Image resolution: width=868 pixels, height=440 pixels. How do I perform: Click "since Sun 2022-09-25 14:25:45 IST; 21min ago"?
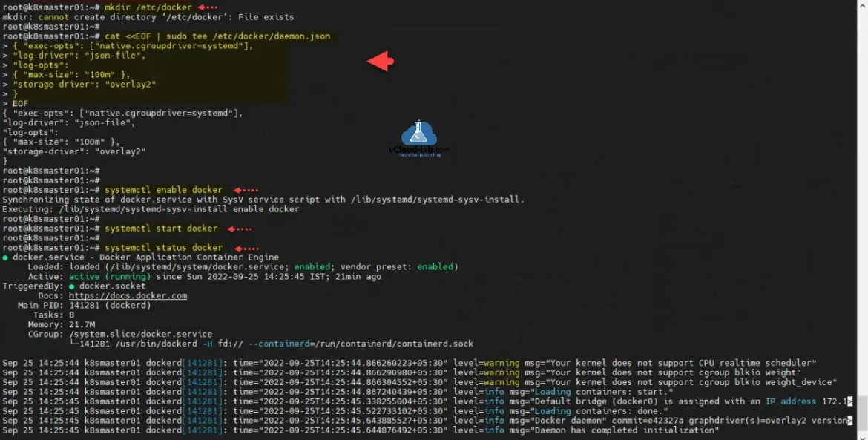pyautogui.click(x=269, y=276)
